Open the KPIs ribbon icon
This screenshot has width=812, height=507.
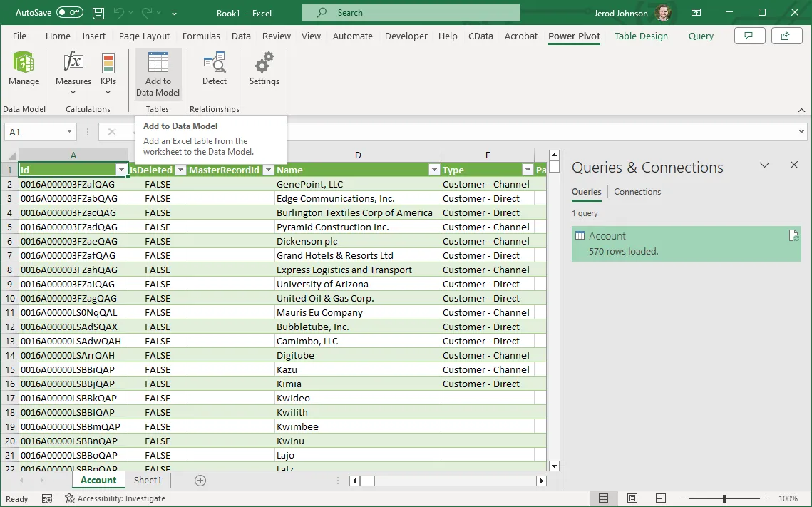tap(108, 64)
